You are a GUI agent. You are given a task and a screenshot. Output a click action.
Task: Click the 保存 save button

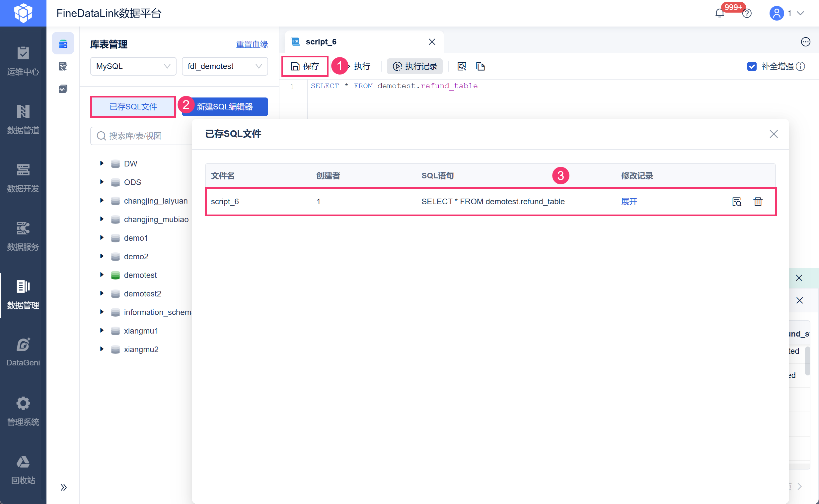[305, 66]
